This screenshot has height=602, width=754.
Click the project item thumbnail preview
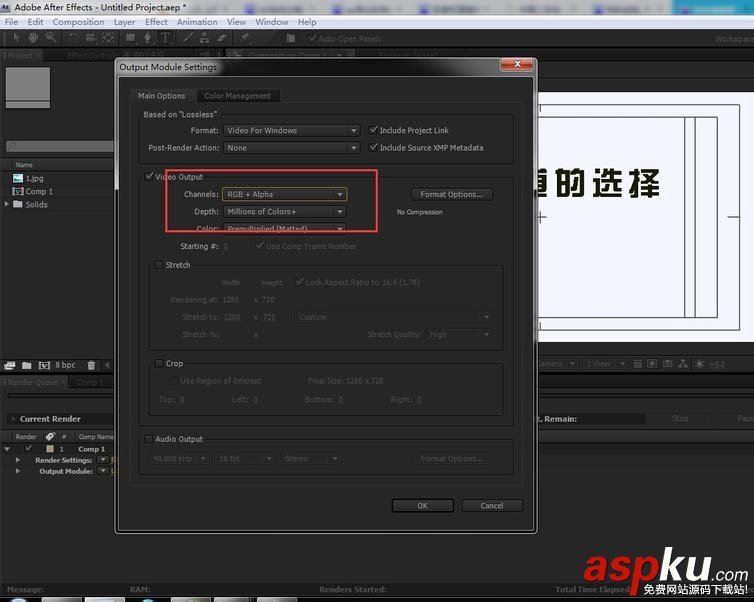tap(27, 88)
